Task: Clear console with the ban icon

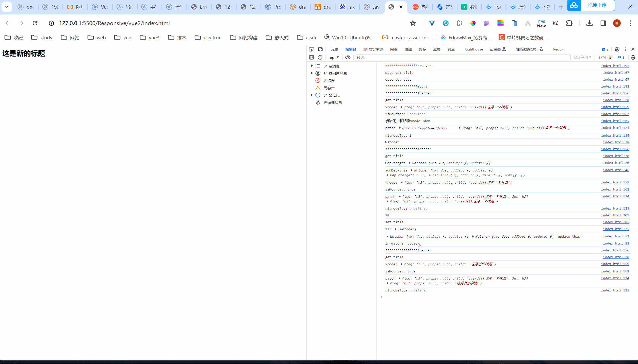Action: [320, 57]
